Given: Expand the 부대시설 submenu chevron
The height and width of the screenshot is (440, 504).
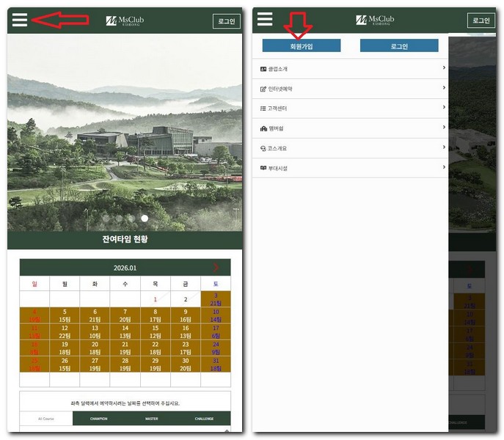Looking at the screenshot, I should point(444,167).
